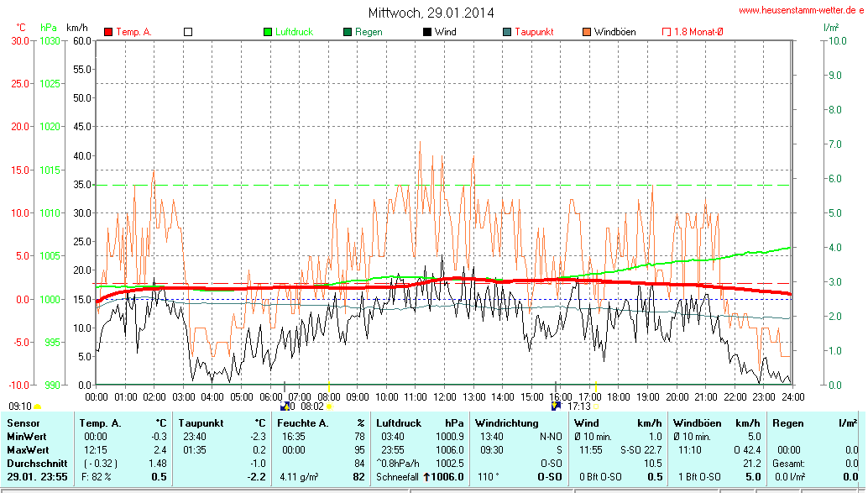868x493 pixels.
Task: Click the sunset icon after 17:13
Action: [x=596, y=406]
